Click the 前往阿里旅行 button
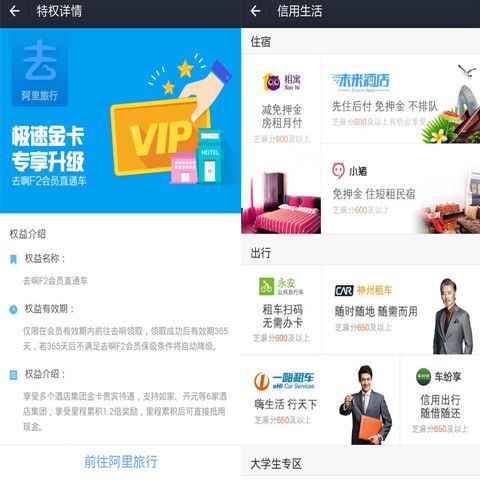Viewport: 480px width, 480px height. (120, 462)
